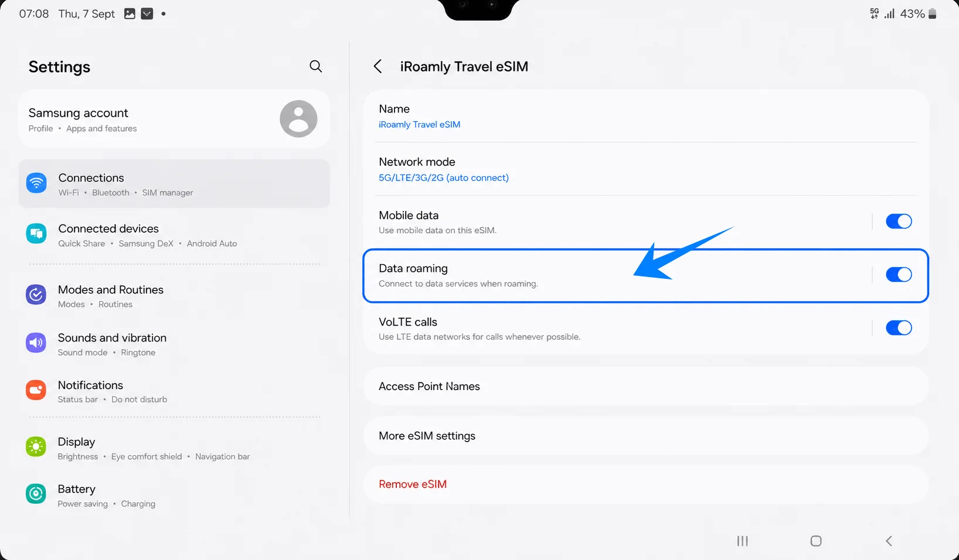Open Battery settings
The image size is (959, 560).
174,496
